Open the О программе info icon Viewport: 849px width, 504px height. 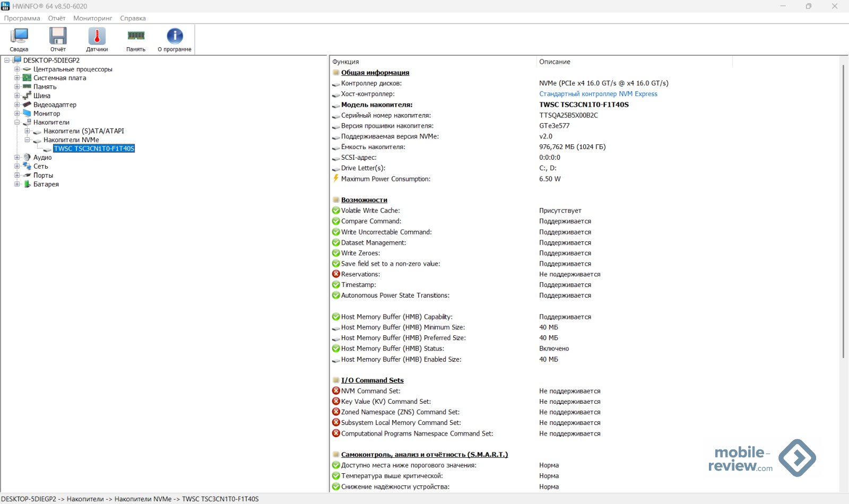tap(175, 36)
